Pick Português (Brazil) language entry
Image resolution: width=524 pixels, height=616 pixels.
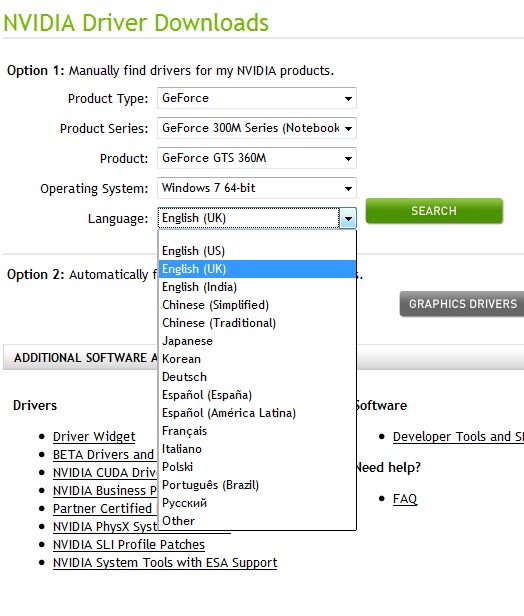[257, 485]
